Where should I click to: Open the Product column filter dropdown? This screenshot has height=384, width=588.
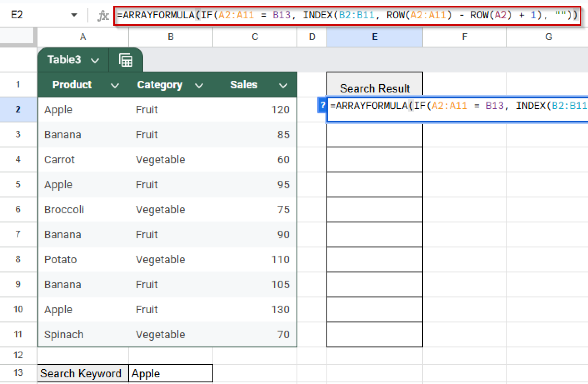point(115,85)
